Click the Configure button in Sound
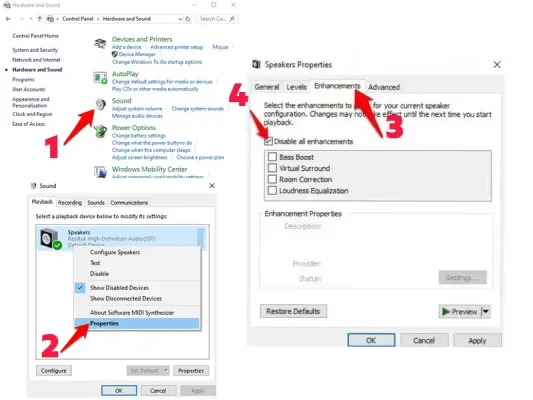The height and width of the screenshot is (400, 533). [54, 370]
